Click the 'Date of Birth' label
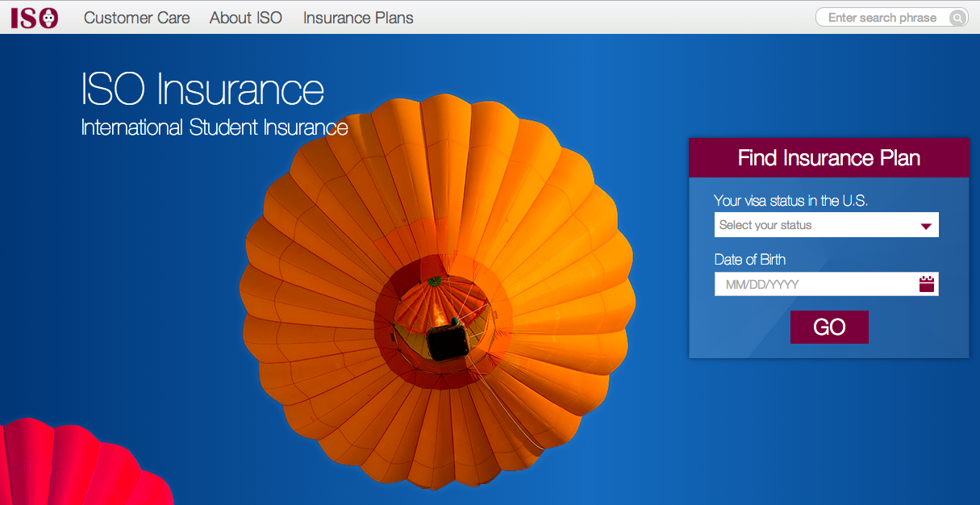This screenshot has height=505, width=980. pyautogui.click(x=750, y=260)
